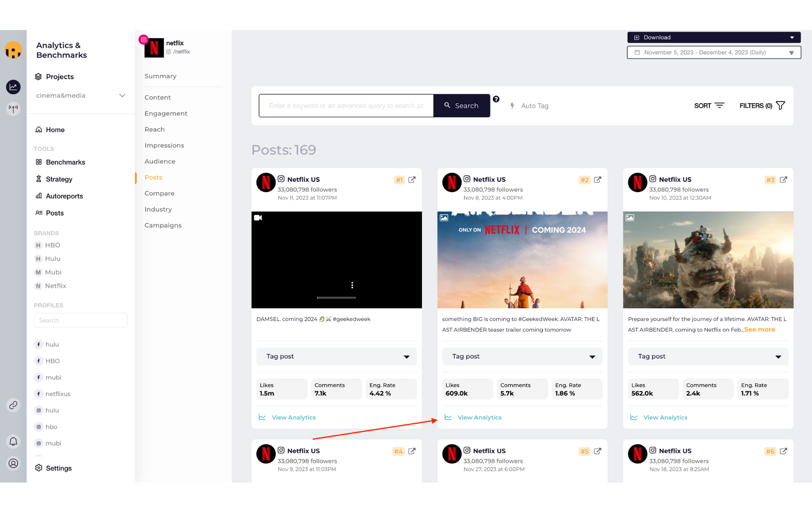The width and height of the screenshot is (812, 516).
Task: Open post #4 external link icon
Action: click(412, 451)
